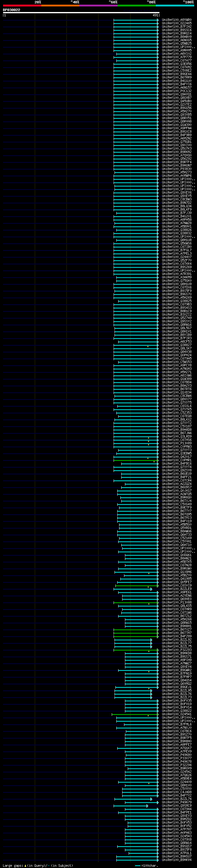Click hit label UniRef100_C5YRE2
This screenshot has width=197, height=868.
pos(177,71)
